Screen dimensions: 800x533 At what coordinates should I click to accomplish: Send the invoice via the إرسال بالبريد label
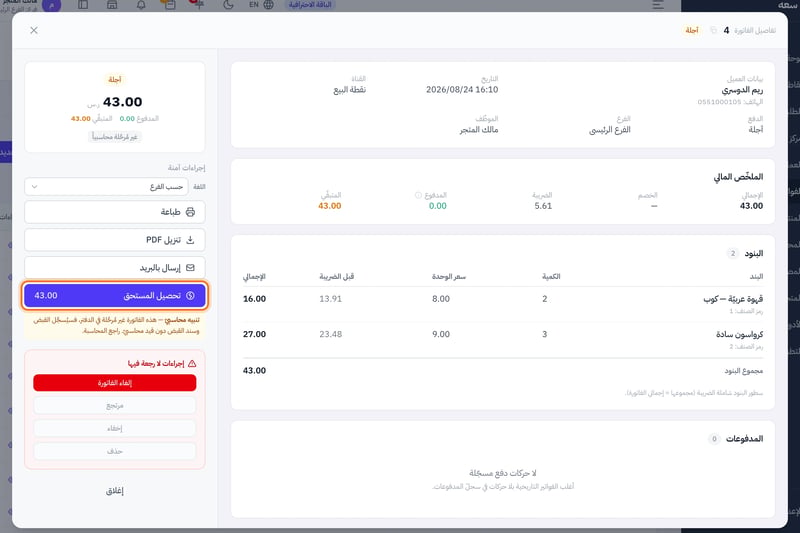pos(160,268)
